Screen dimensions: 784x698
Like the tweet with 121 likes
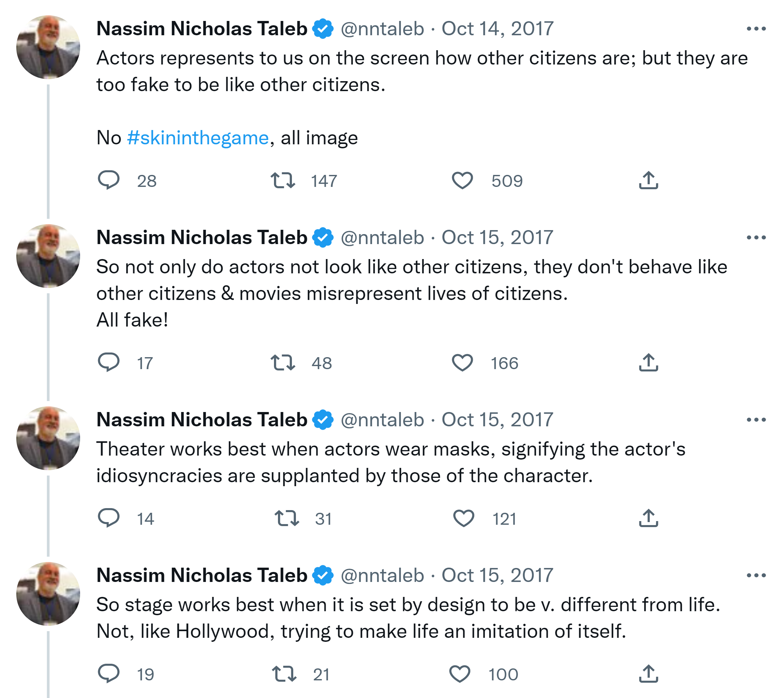coord(463,518)
